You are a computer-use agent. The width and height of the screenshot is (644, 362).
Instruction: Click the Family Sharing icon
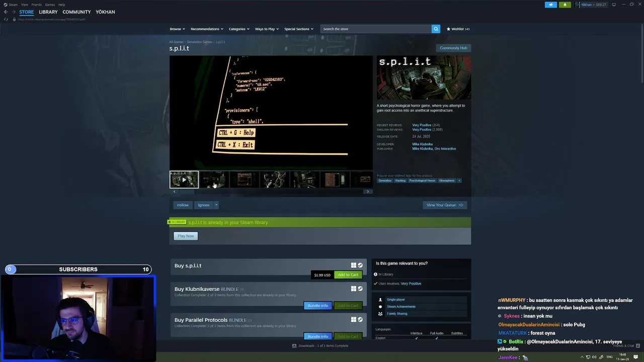tap(380, 314)
